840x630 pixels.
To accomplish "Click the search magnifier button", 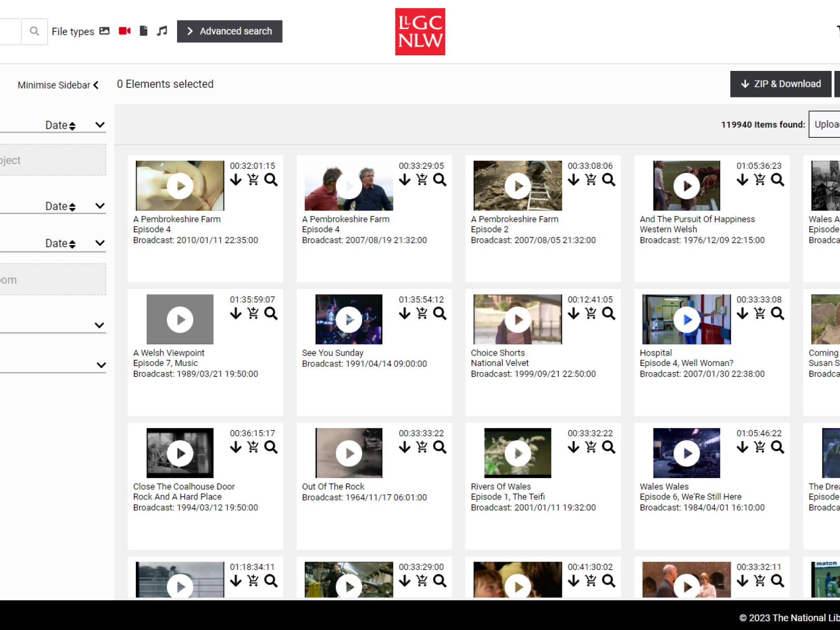I will 34,31.
